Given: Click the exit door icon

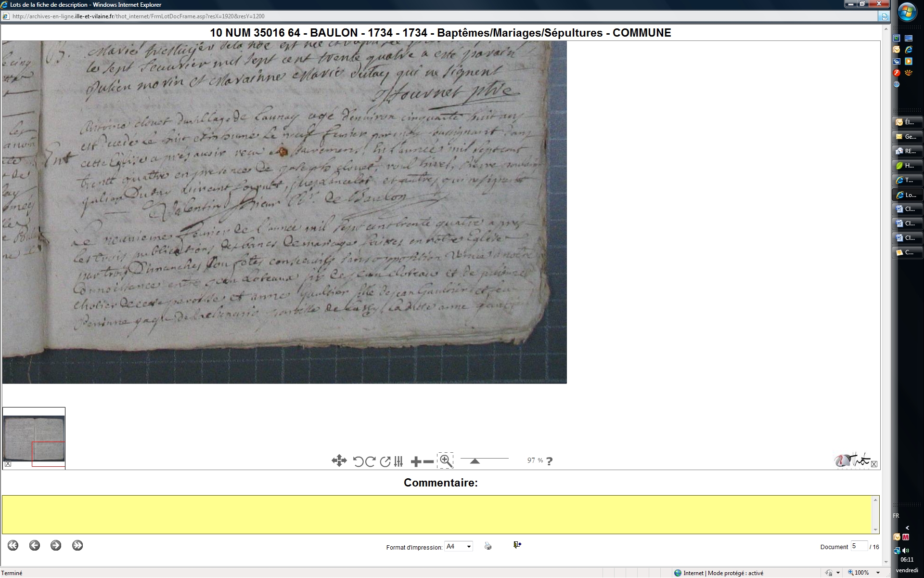Looking at the screenshot, I should (x=517, y=545).
